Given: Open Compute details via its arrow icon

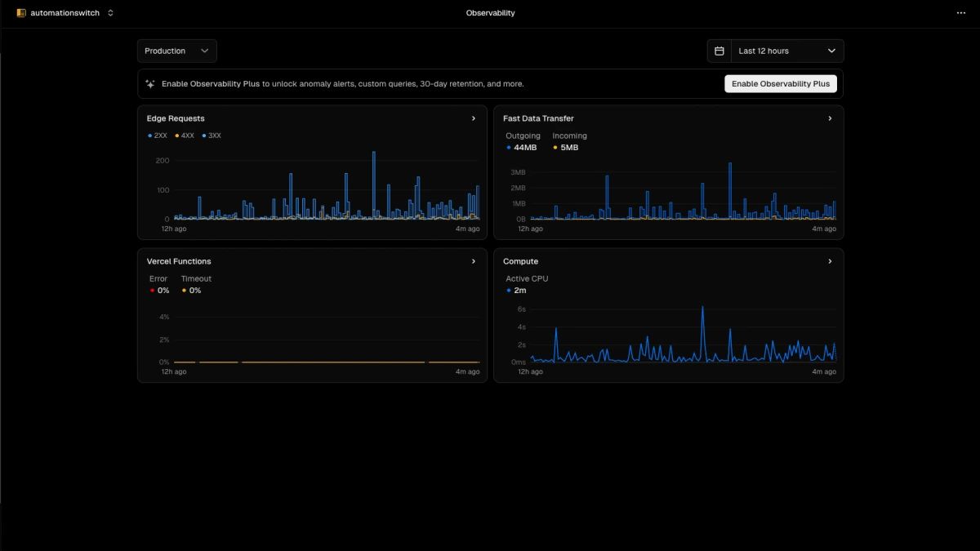Looking at the screenshot, I should (830, 261).
